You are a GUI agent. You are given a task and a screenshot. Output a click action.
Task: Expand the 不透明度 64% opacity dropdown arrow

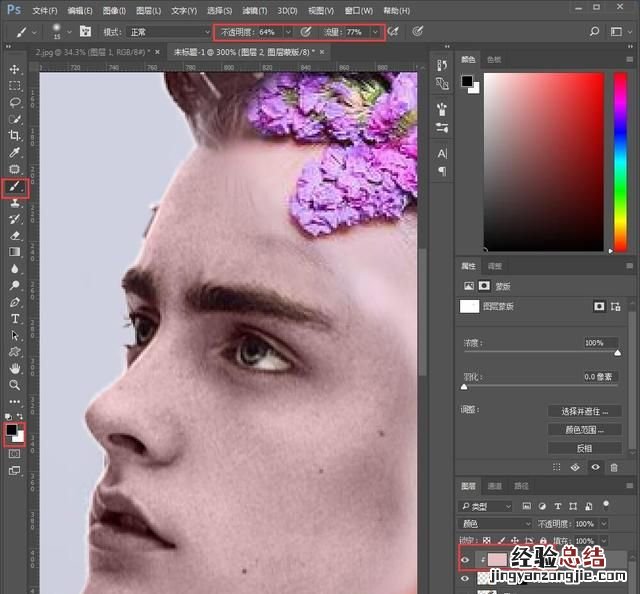tap(288, 32)
